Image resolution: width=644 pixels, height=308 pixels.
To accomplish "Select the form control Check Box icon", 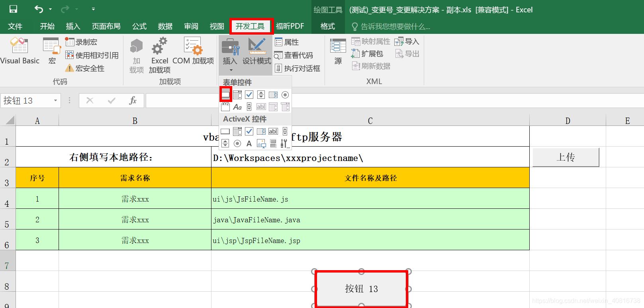I will (x=249, y=95).
